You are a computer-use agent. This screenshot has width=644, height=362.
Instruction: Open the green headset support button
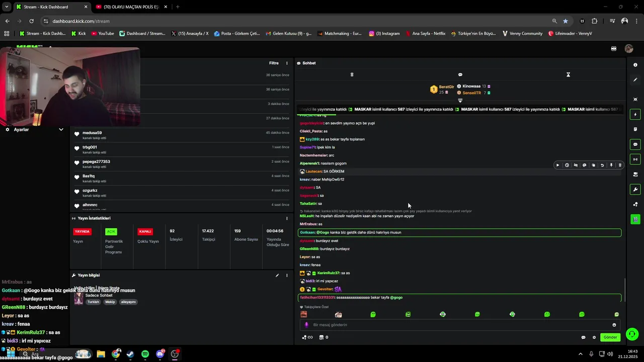(x=632, y=334)
